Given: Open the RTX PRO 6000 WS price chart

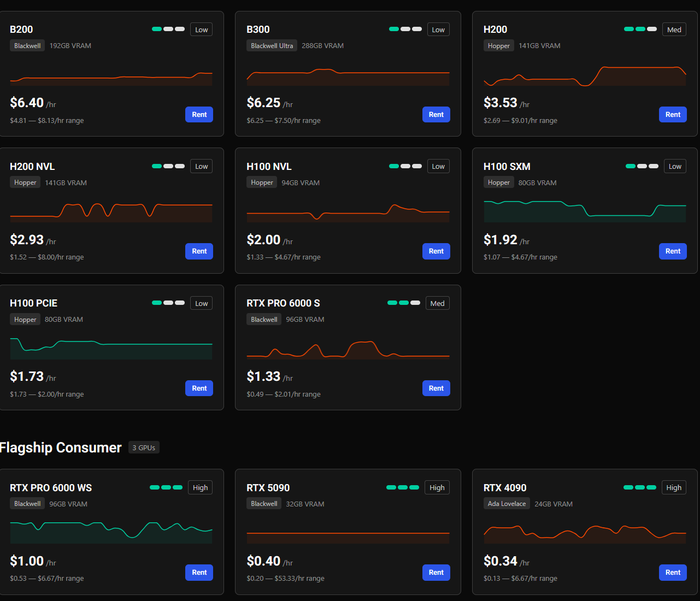Looking at the screenshot, I should [111, 532].
